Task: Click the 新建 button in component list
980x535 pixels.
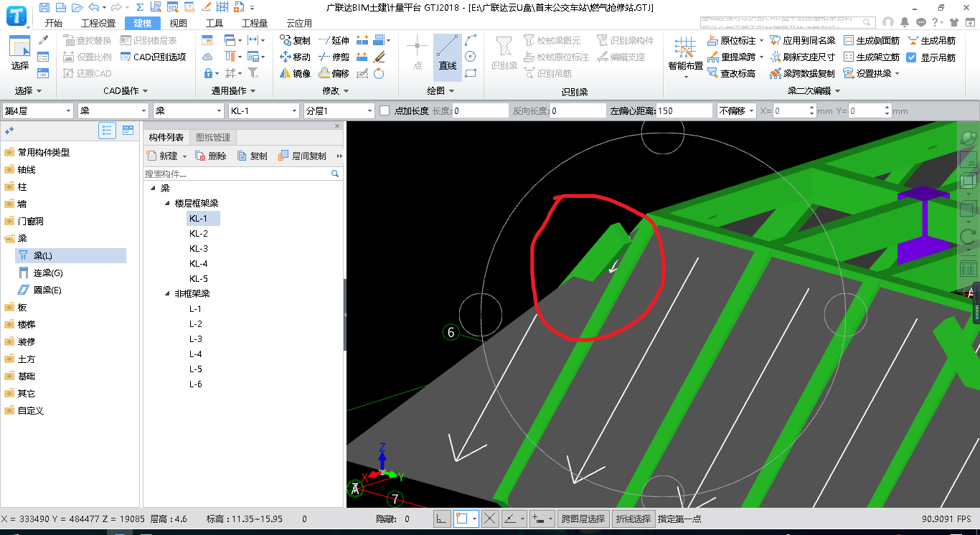Action: pos(166,156)
